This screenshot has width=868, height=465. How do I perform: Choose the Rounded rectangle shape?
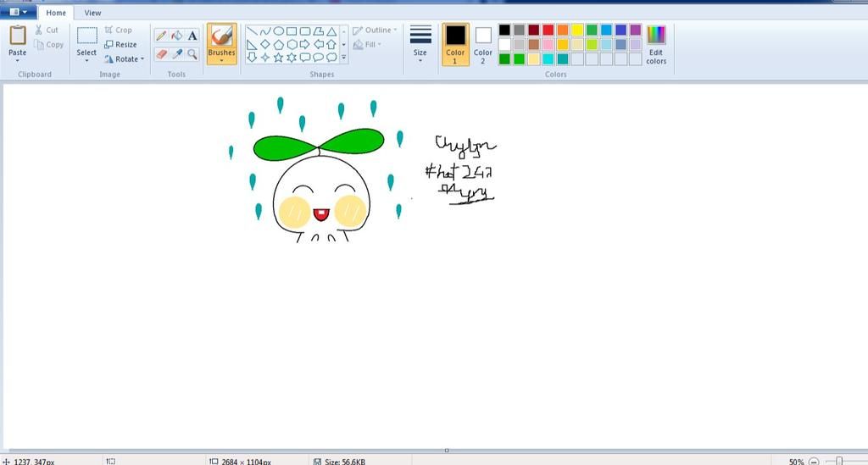click(305, 31)
